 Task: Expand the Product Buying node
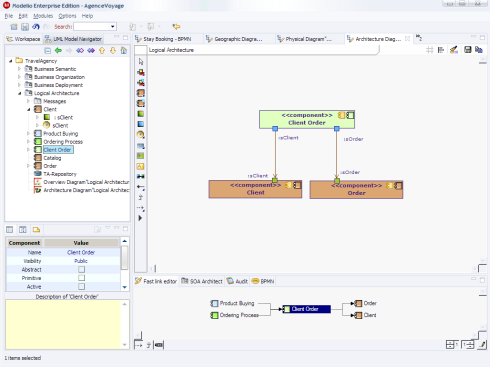[28, 134]
